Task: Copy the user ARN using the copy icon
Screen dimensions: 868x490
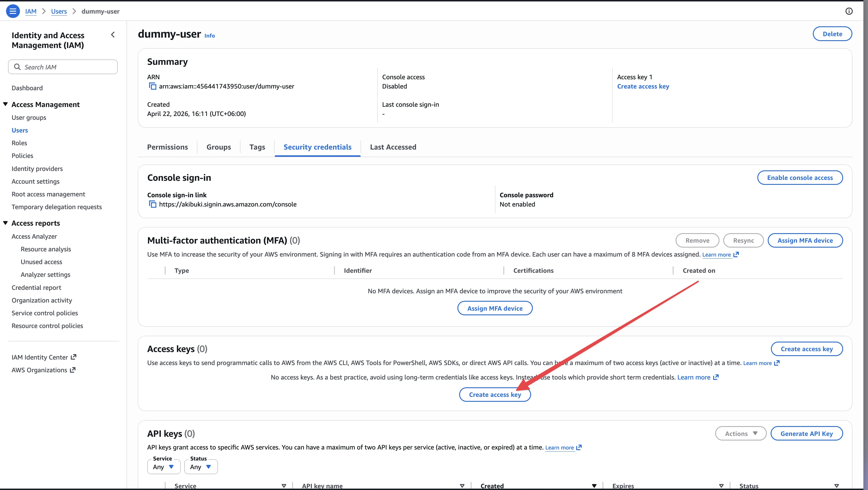Action: pyautogui.click(x=152, y=86)
